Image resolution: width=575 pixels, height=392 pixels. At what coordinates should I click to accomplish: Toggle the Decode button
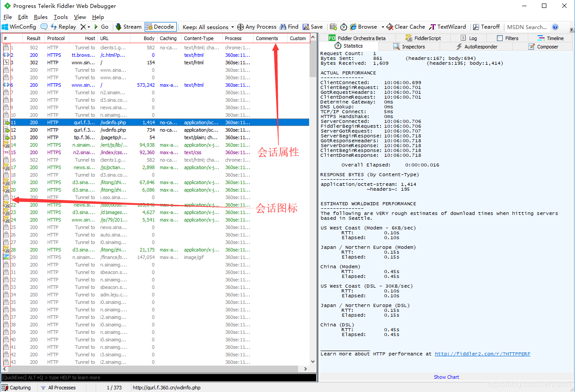[x=161, y=27]
